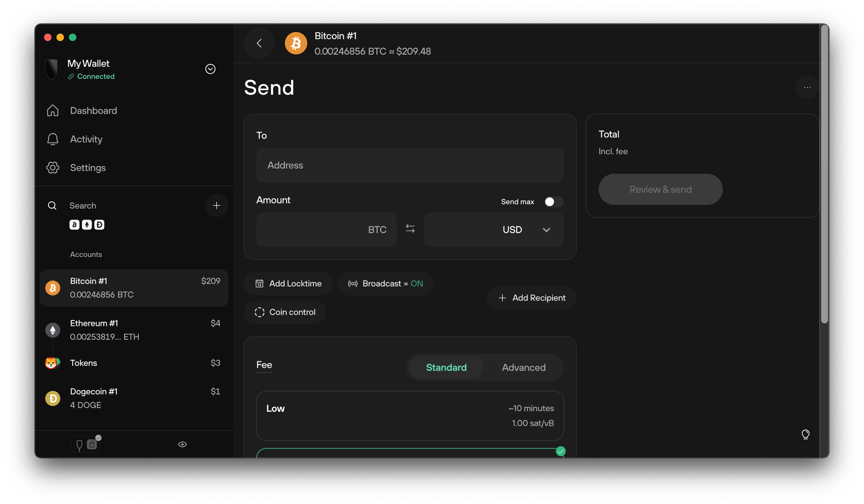
Task: Click the Coin control button
Action: point(285,312)
